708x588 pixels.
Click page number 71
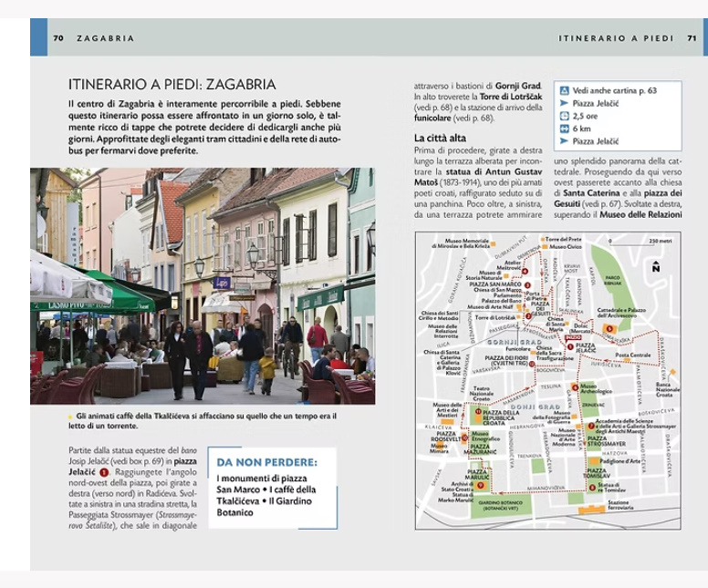click(x=692, y=38)
